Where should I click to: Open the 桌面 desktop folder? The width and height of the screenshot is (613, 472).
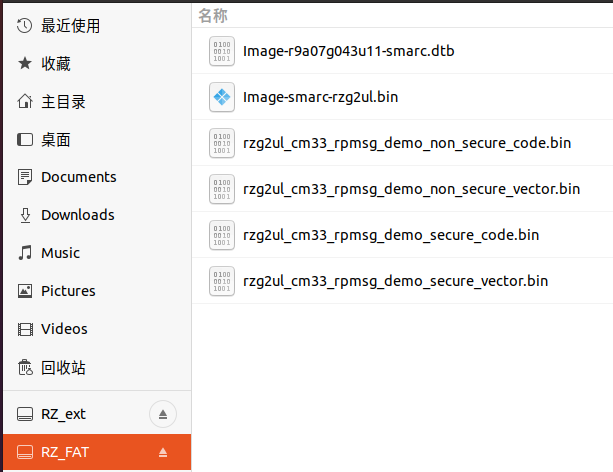97,140
